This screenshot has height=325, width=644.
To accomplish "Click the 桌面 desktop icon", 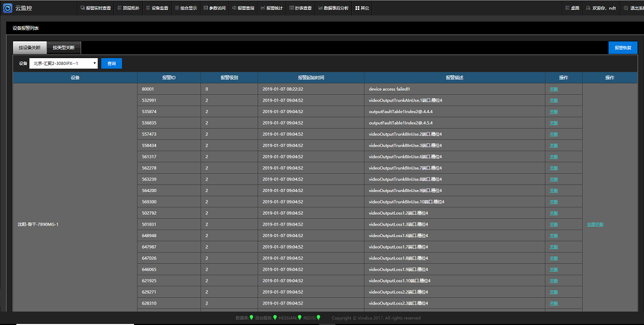I will (572, 8).
